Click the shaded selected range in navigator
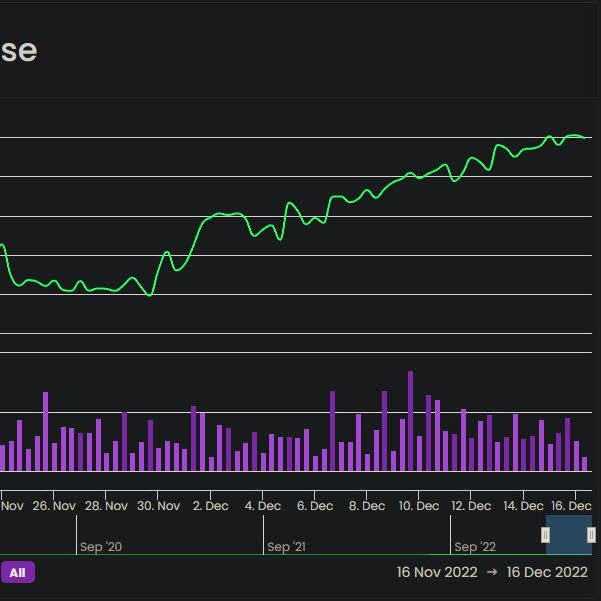 569,535
